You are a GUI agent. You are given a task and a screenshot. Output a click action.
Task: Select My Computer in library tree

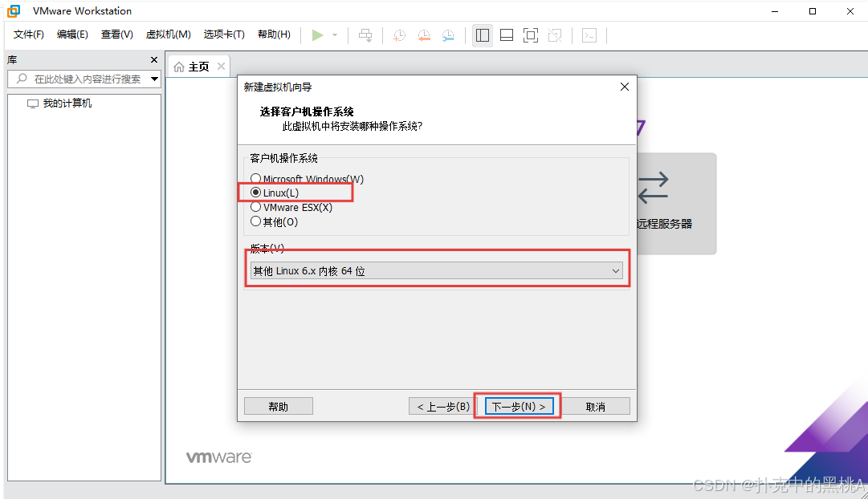[59, 103]
